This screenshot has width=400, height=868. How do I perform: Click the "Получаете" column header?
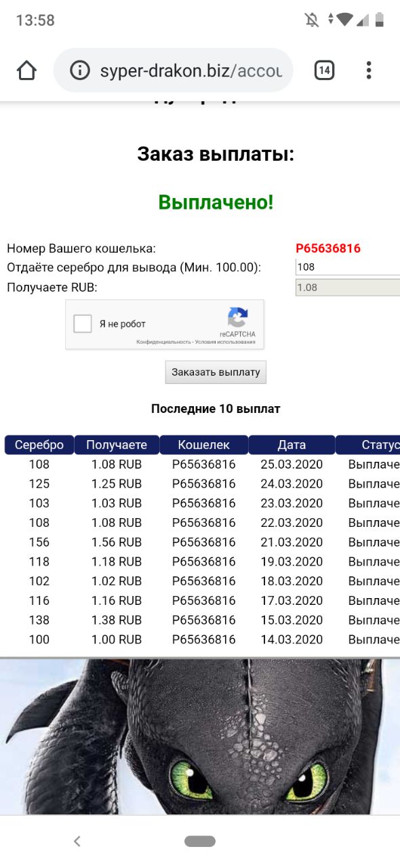(x=117, y=445)
